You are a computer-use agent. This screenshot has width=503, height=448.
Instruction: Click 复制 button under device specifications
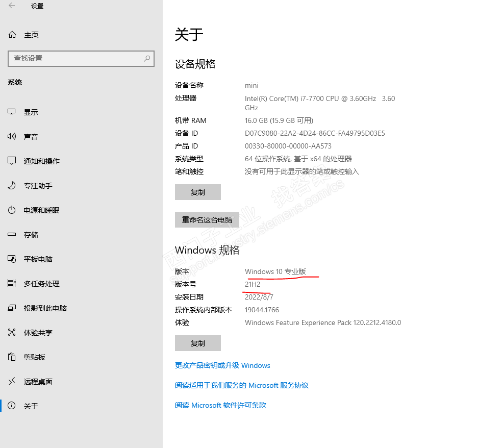pyautogui.click(x=197, y=192)
